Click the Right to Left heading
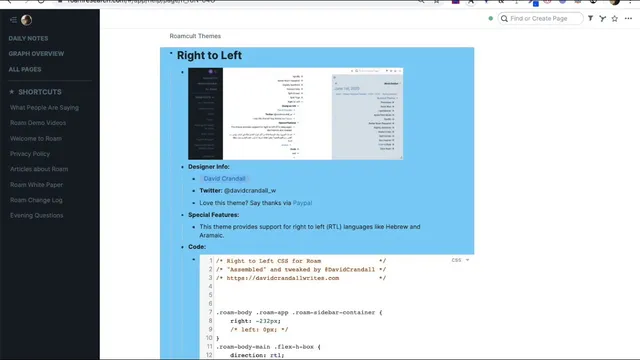640x360 pixels. [x=209, y=56]
